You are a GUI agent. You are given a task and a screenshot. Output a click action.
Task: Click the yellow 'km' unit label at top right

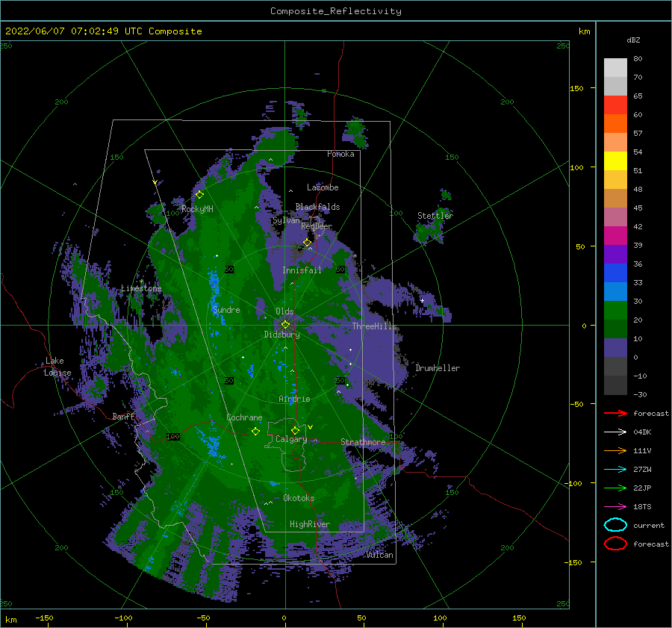tap(584, 31)
